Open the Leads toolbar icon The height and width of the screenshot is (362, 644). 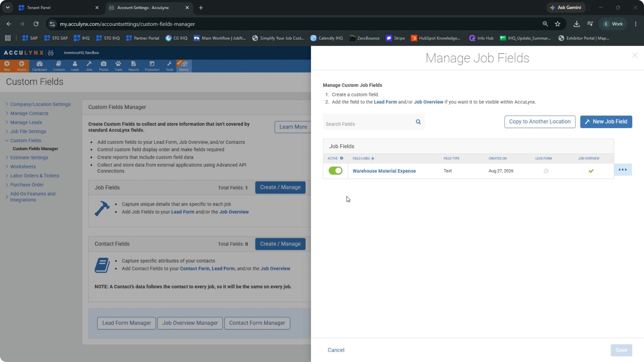(75, 66)
